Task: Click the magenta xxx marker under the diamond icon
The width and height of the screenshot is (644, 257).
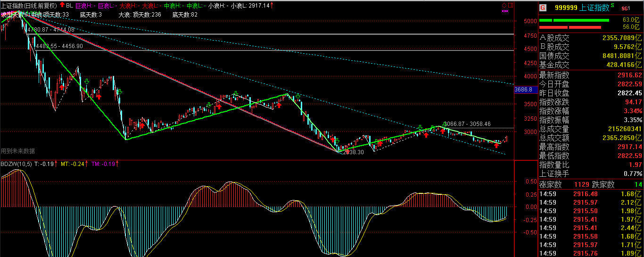Action: coord(505,11)
